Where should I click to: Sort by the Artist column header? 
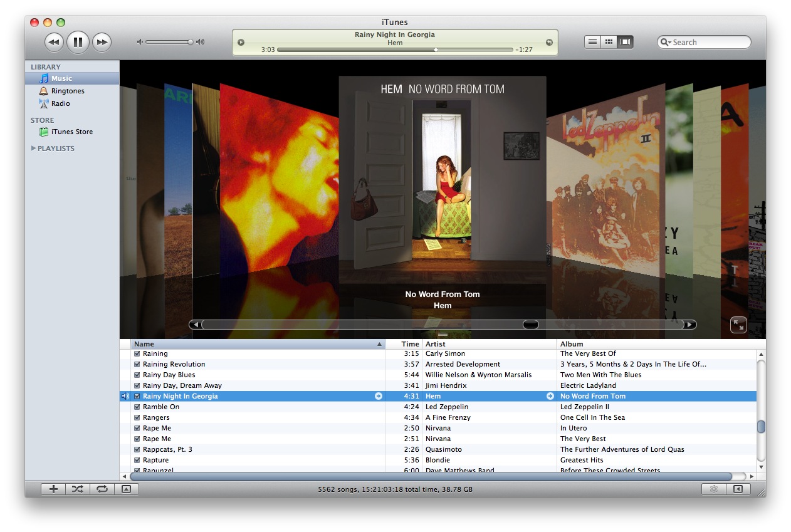(490, 344)
